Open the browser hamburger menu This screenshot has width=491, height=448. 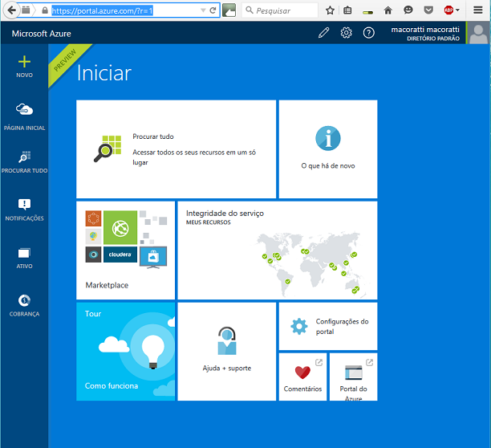pos(478,10)
